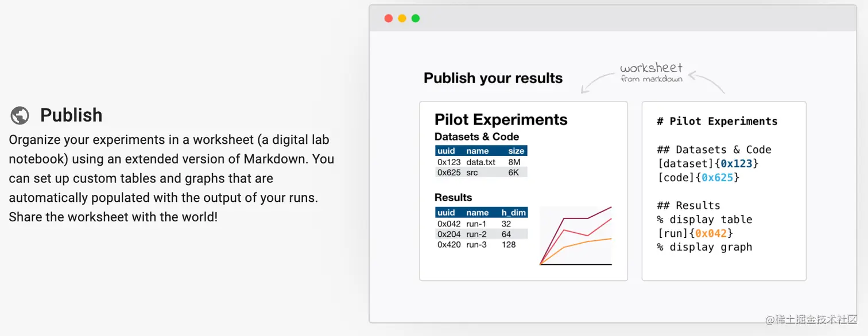The height and width of the screenshot is (336, 868).
Task: Select the 0x625 src table row
Action: [480, 172]
